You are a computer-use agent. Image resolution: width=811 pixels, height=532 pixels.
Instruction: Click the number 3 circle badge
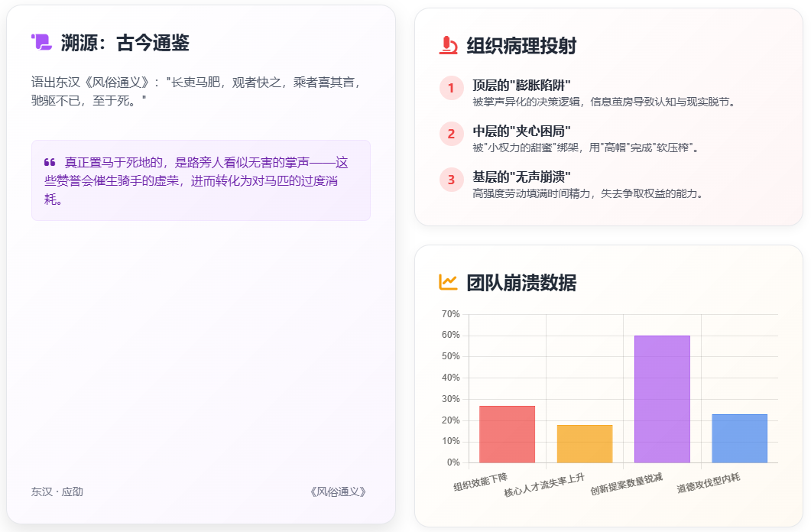(x=451, y=180)
